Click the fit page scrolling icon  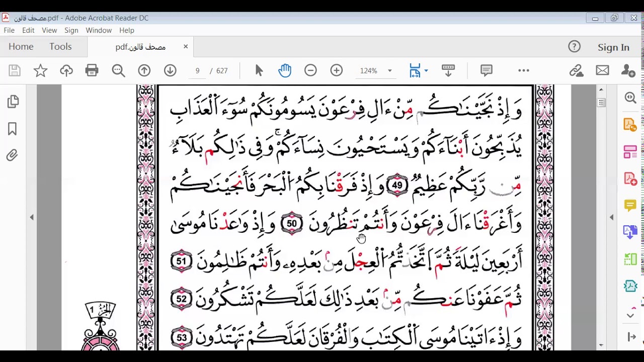[x=415, y=71]
